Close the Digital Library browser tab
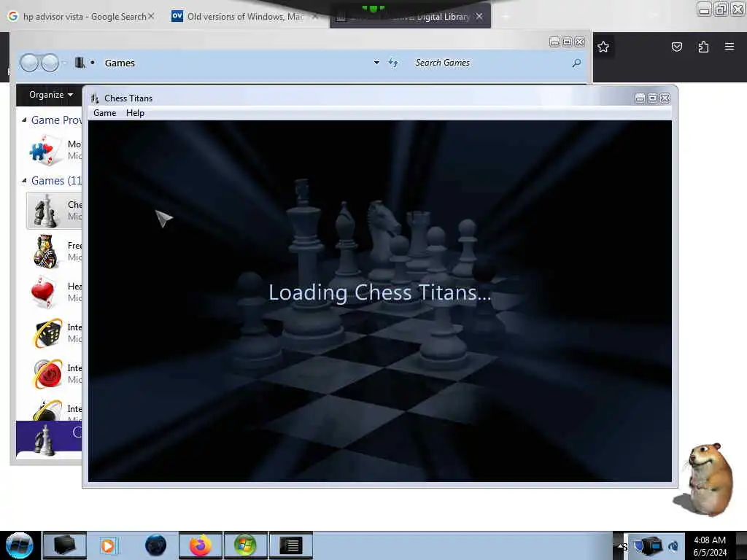The width and height of the screenshot is (747, 560). click(x=479, y=17)
